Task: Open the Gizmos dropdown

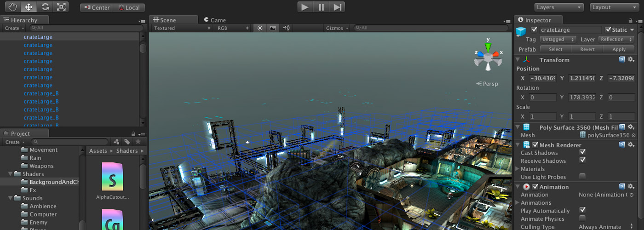Action: (x=337, y=28)
